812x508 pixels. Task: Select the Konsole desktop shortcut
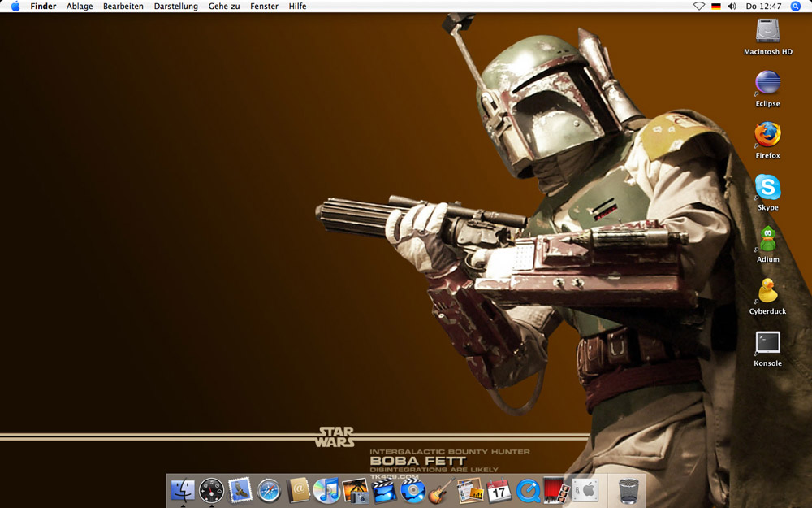(x=767, y=348)
